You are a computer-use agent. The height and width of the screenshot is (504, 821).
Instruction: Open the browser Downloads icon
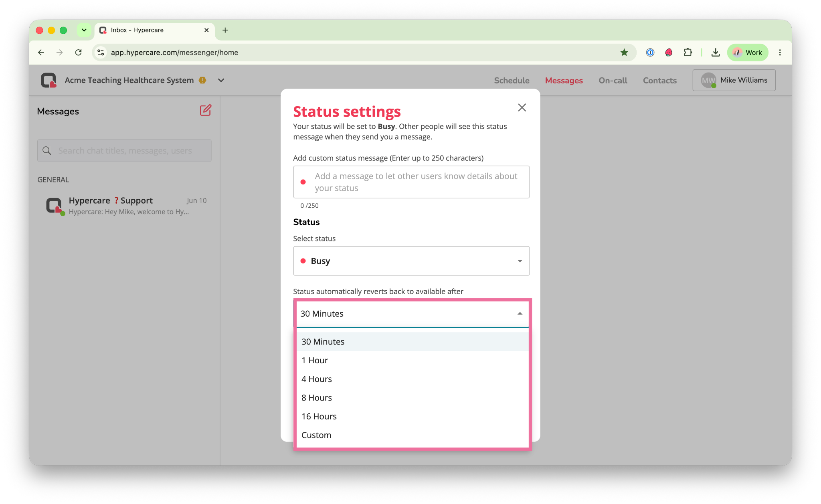point(716,53)
